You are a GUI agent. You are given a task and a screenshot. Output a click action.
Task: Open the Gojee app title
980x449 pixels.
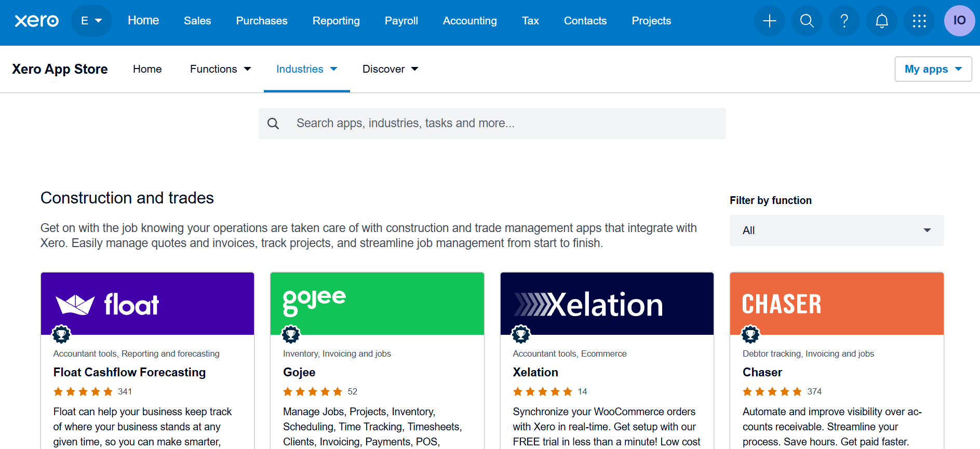click(x=299, y=372)
